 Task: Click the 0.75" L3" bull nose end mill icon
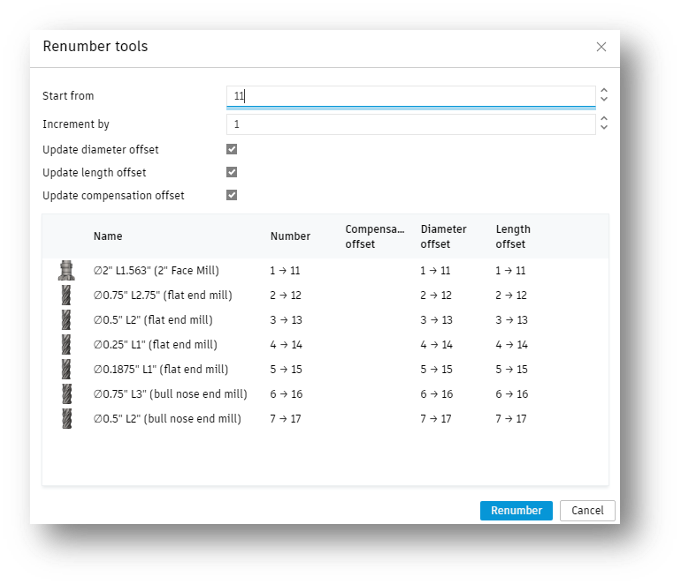(x=67, y=394)
